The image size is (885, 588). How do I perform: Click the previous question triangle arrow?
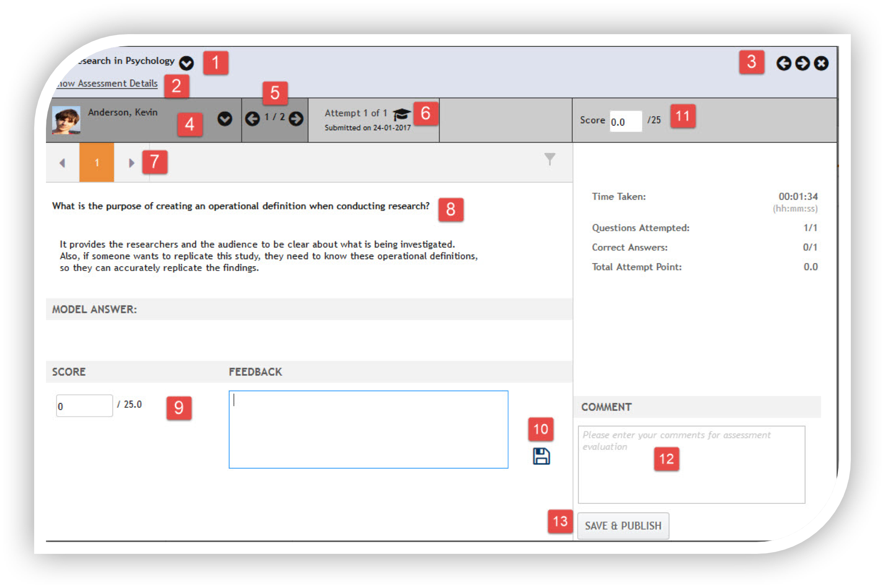[x=62, y=163]
